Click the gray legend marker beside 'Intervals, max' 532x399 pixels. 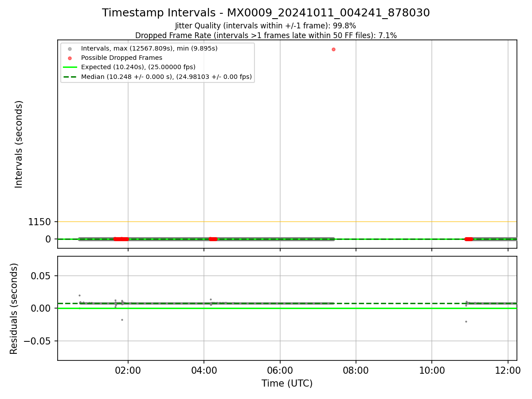tap(70, 48)
